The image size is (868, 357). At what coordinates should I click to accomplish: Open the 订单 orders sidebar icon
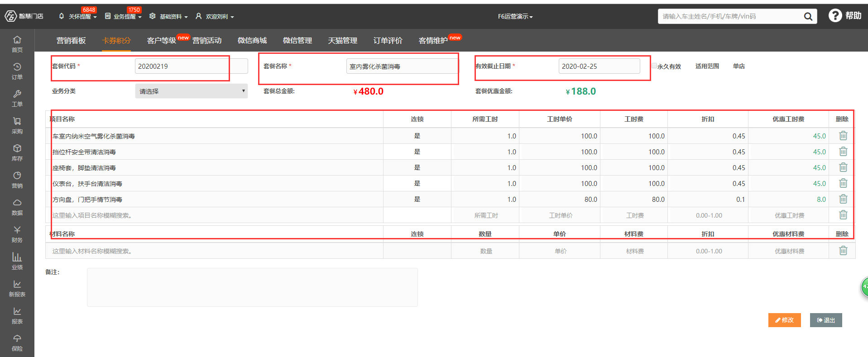click(x=17, y=71)
